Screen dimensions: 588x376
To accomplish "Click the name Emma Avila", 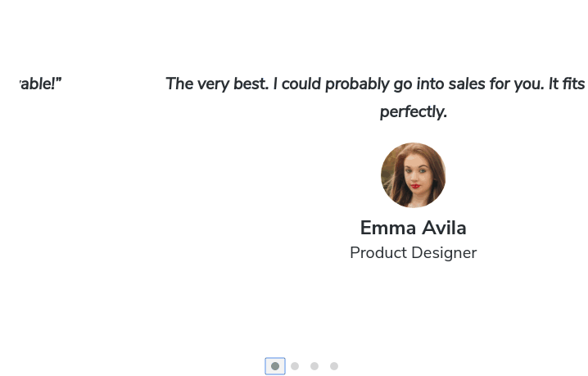I will 413,228.
